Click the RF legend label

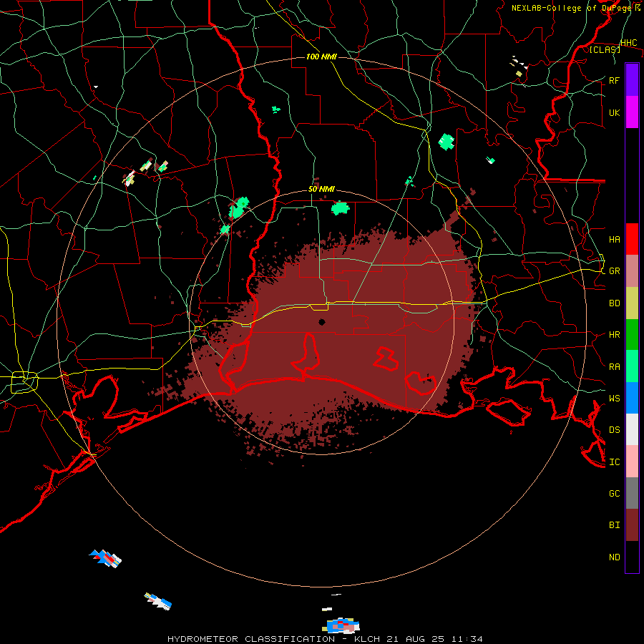coord(614,80)
